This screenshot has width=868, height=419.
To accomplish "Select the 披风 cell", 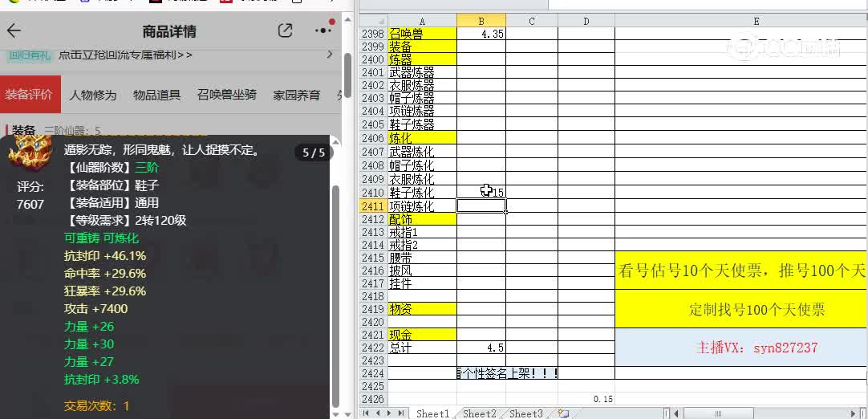I will point(423,271).
